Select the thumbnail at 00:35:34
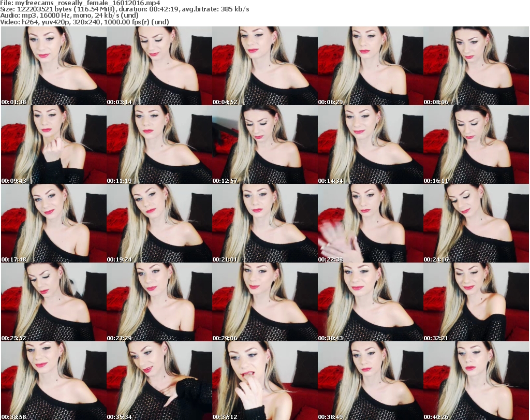The height and width of the screenshot is (420, 530). pos(159,381)
